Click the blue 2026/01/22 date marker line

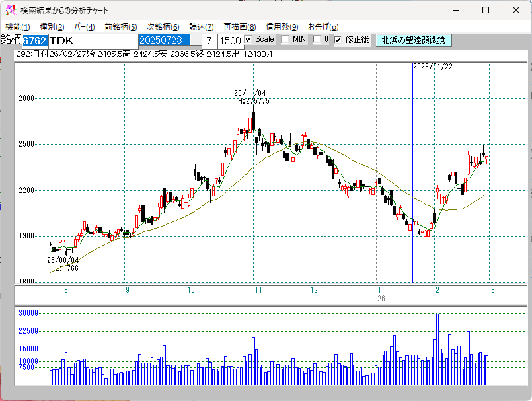click(412, 172)
